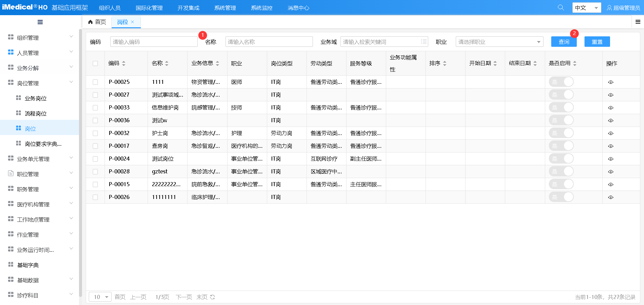Click the home icon on the 首页 tab
This screenshot has width=644, height=305.
coord(90,22)
